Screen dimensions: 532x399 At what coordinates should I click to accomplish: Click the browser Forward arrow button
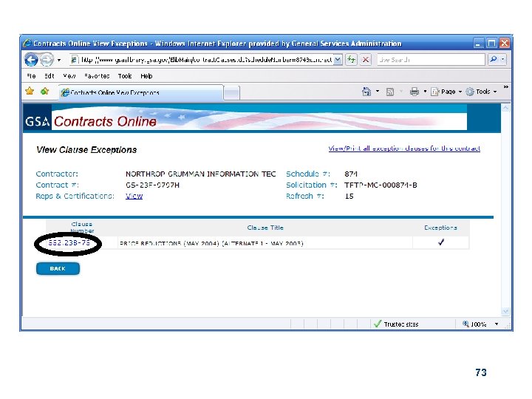pyautogui.click(x=47, y=60)
